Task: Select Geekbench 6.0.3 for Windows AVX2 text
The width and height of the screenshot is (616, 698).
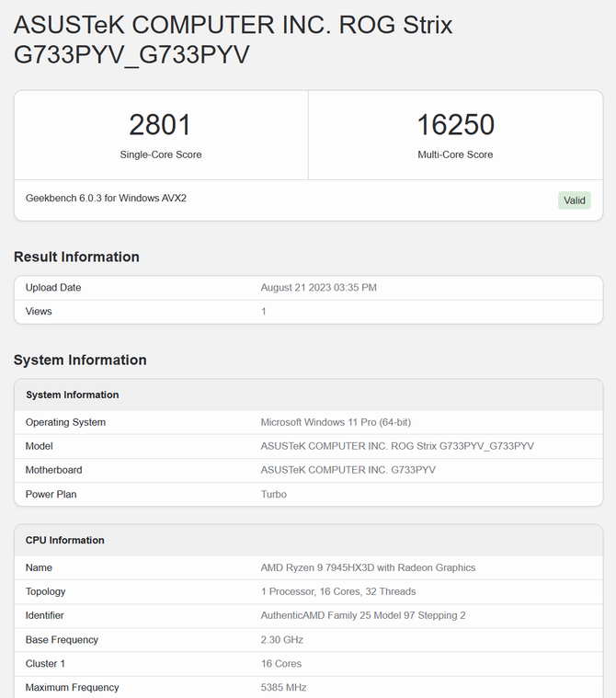Action: (x=106, y=198)
